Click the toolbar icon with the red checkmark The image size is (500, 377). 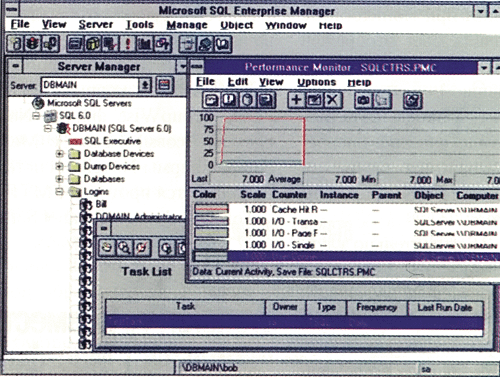pos(110,44)
